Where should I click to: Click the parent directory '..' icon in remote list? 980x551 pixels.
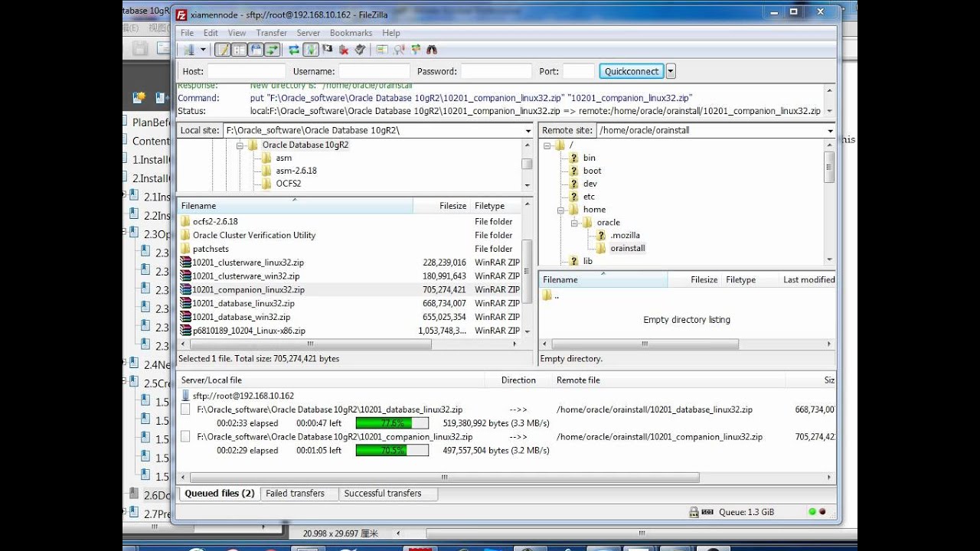tap(547, 296)
